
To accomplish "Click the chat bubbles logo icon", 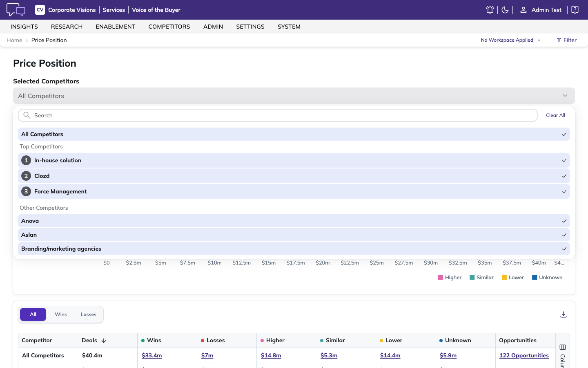I will pos(16,10).
